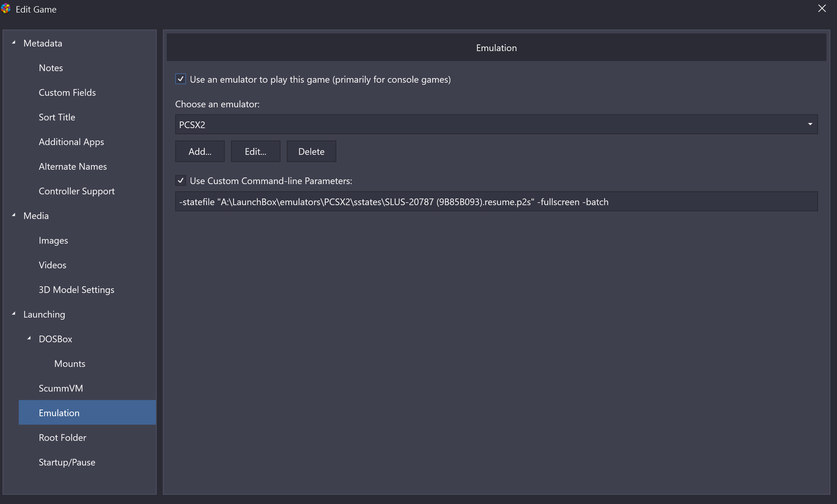Screen dimensions: 837x504
Task: Select the Media item
Action: [36, 216]
